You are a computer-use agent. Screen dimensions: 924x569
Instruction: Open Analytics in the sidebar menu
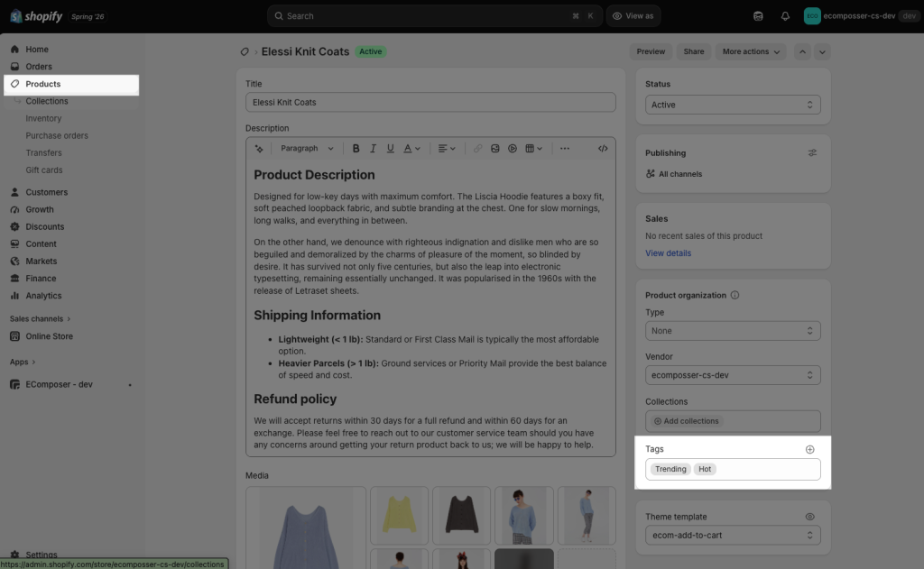click(x=43, y=296)
